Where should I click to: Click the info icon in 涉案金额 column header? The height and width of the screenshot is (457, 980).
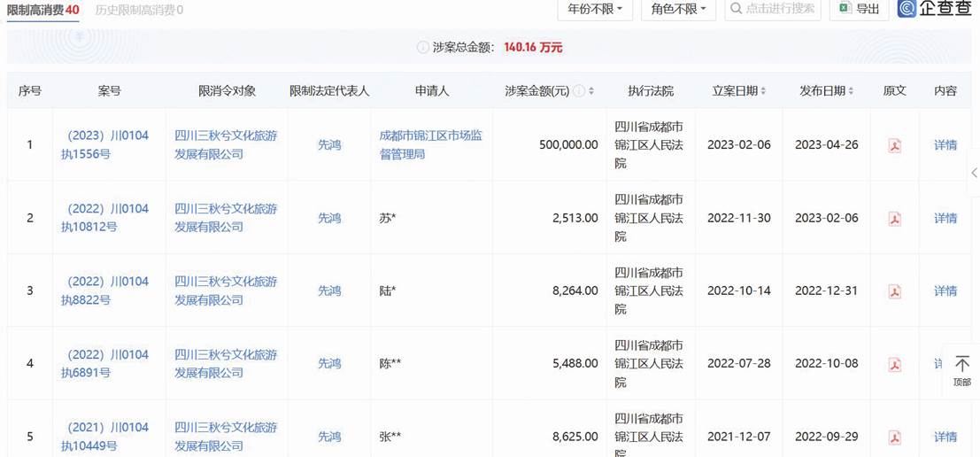pos(578,91)
